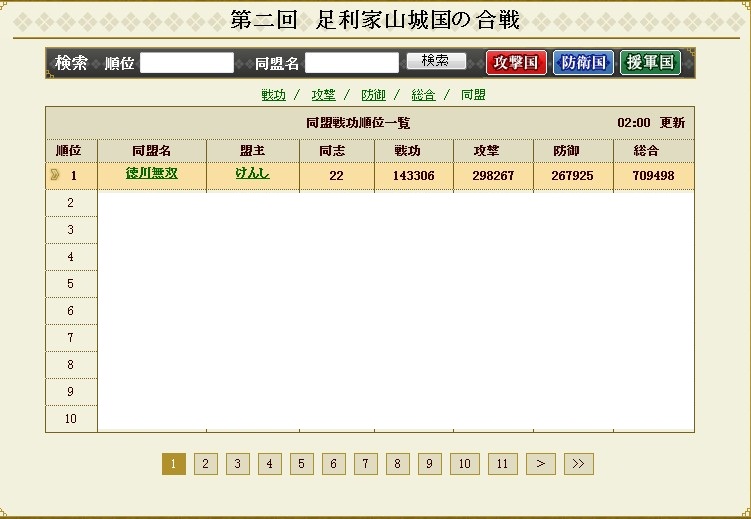
Task: Click the 攻撃 column header
Action: 493,151
